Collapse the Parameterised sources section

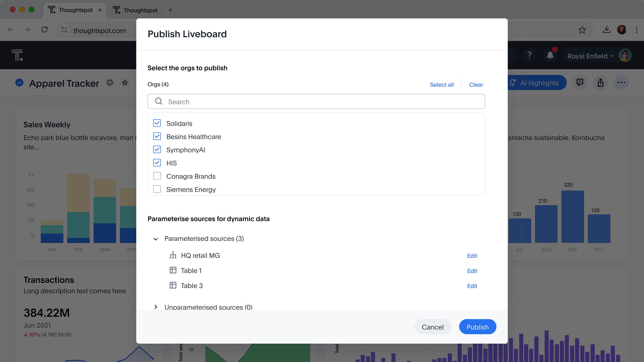tap(156, 239)
